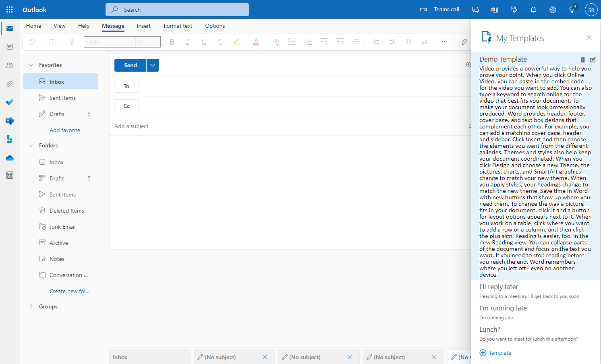This screenshot has height=364, width=601.
Task: Start a Teams call
Action: coord(440,10)
